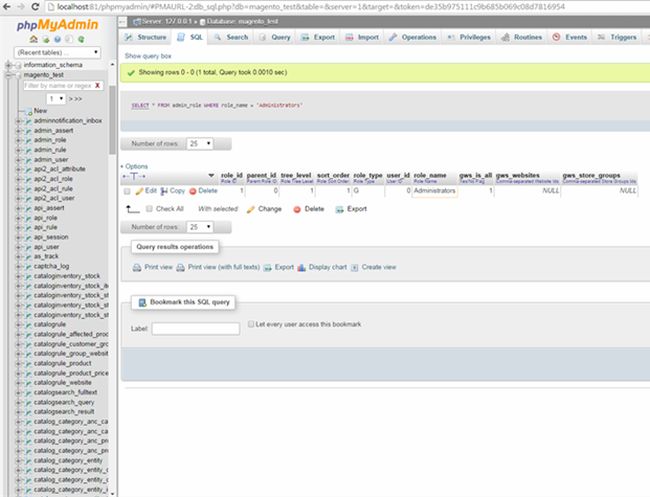Clear the table filter with red X
This screenshot has width=650, height=497.
[97, 85]
